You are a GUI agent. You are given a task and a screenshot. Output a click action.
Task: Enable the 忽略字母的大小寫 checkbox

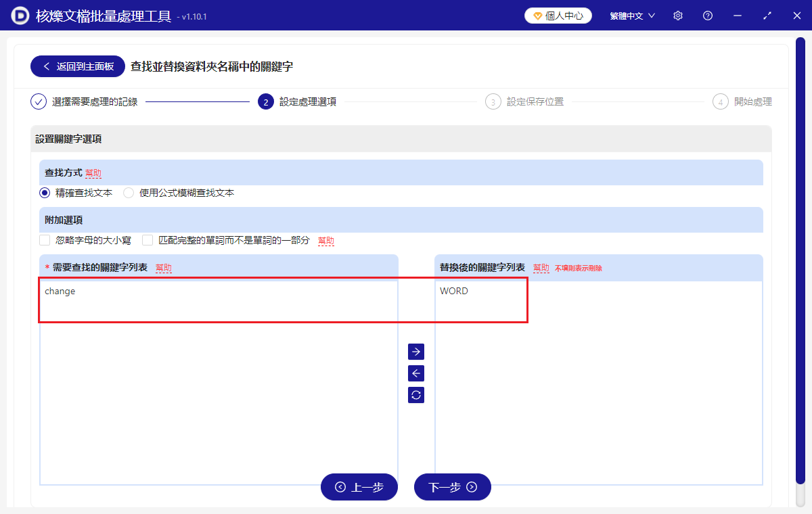click(45, 239)
